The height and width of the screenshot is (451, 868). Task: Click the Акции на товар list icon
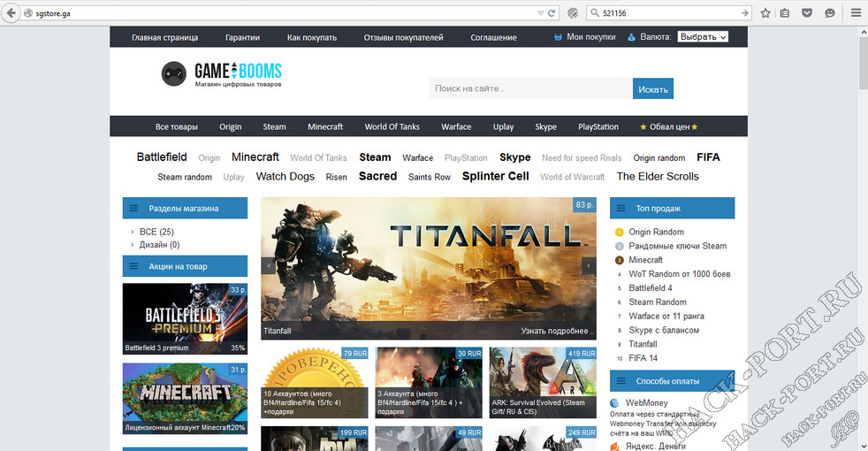[133, 266]
